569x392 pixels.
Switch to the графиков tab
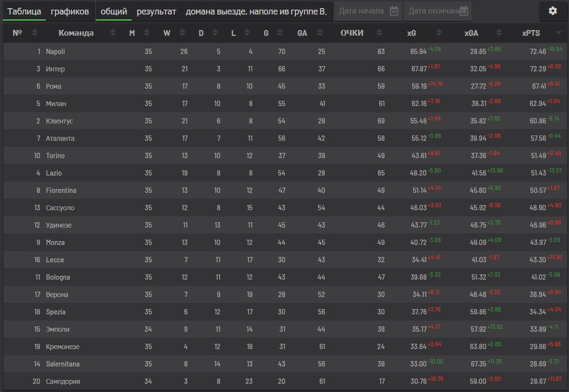click(69, 12)
